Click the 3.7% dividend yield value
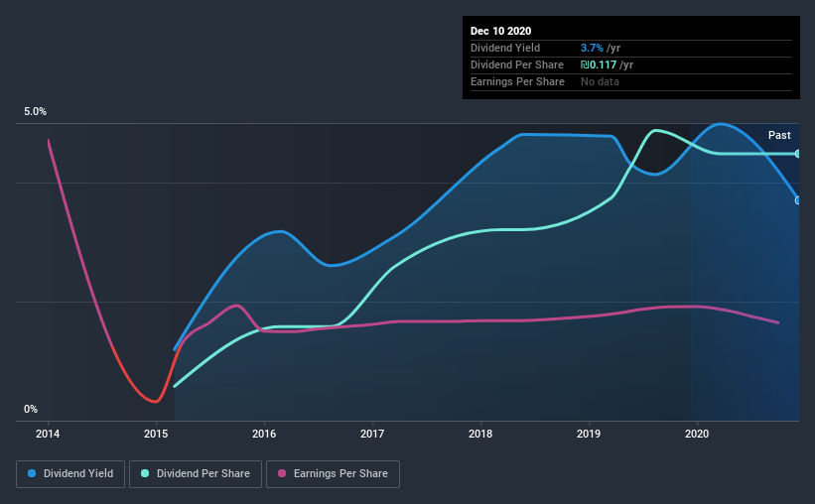 (x=592, y=48)
